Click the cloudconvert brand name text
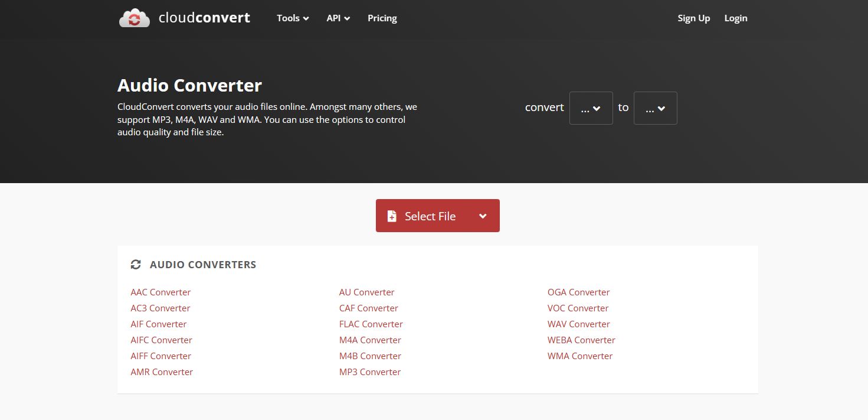Viewport: 868px width, 420px height. click(x=204, y=18)
